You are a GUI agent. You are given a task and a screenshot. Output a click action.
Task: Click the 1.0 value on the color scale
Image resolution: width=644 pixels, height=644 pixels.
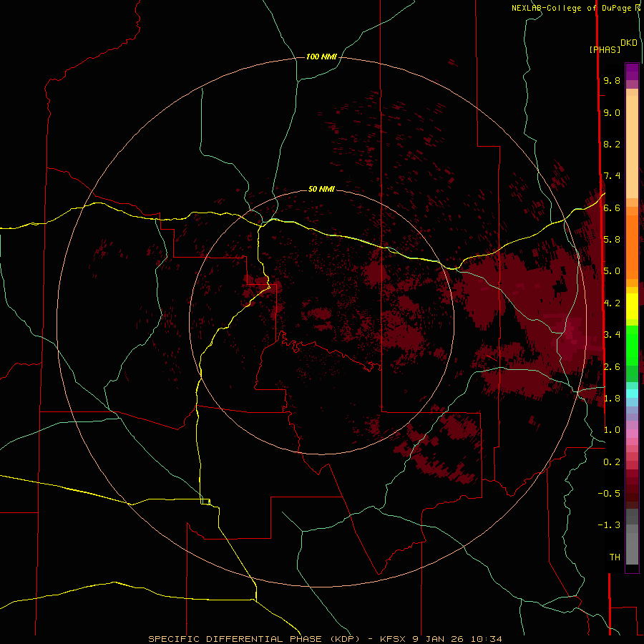612,430
